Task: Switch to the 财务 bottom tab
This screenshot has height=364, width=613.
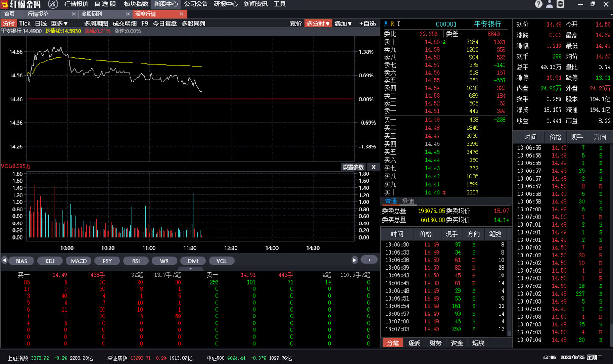Action: (435, 343)
